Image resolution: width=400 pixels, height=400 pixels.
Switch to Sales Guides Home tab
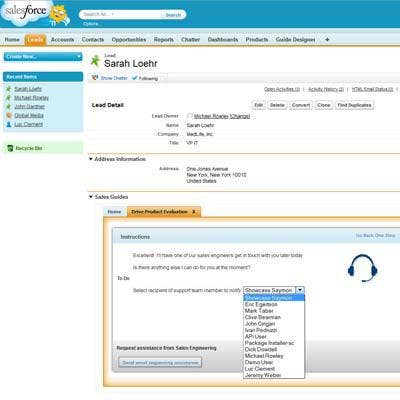coord(114,212)
